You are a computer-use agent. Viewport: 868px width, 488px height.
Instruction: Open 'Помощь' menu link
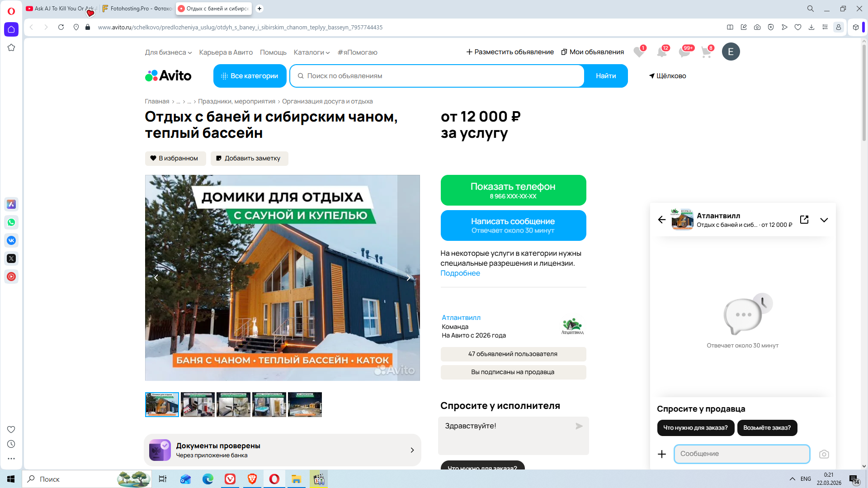pyautogui.click(x=273, y=52)
